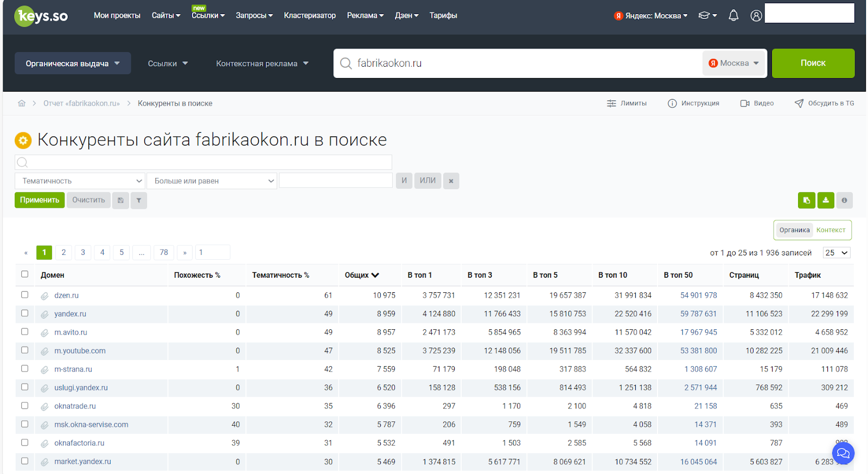Click the funnel filter icon button

[139, 200]
